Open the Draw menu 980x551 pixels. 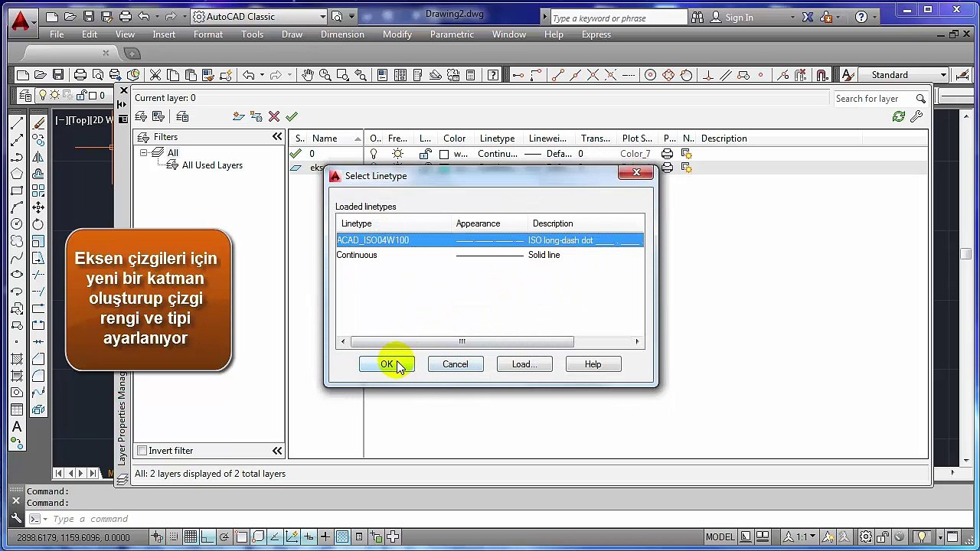pyautogui.click(x=292, y=34)
